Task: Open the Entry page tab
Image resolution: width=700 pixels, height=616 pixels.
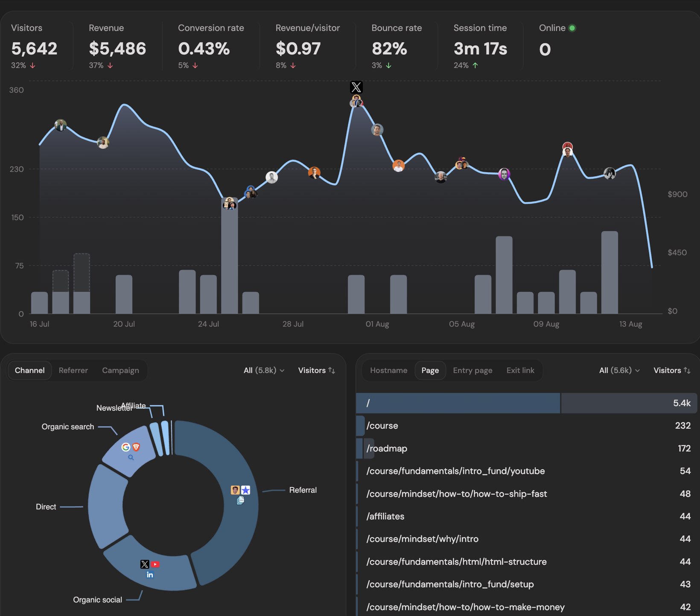Action: click(472, 370)
